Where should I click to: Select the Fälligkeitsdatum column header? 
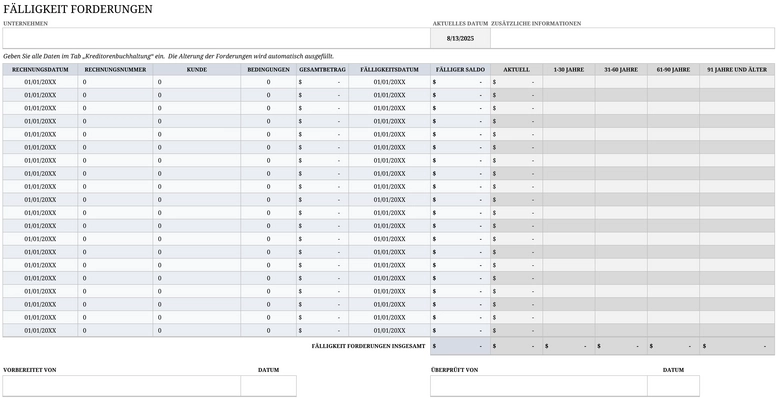tap(389, 69)
